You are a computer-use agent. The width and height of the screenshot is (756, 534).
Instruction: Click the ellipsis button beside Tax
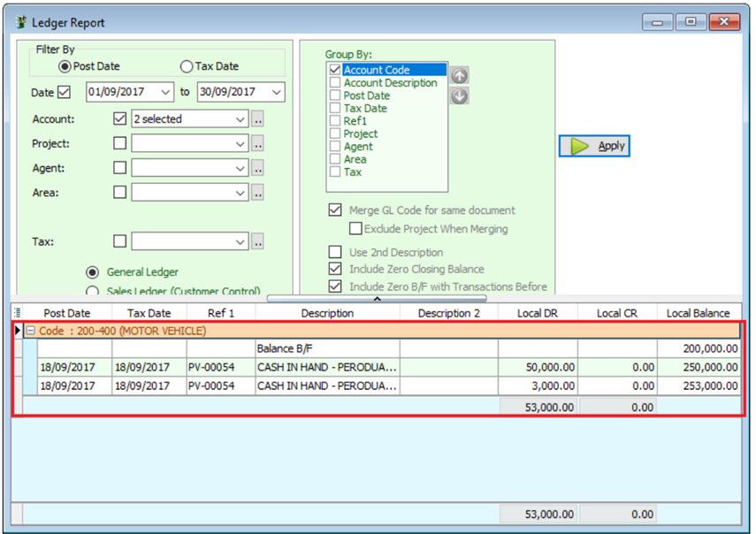pyautogui.click(x=257, y=241)
